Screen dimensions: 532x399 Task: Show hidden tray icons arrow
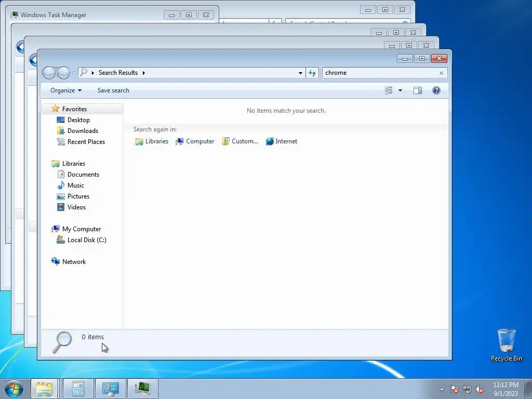click(442, 389)
